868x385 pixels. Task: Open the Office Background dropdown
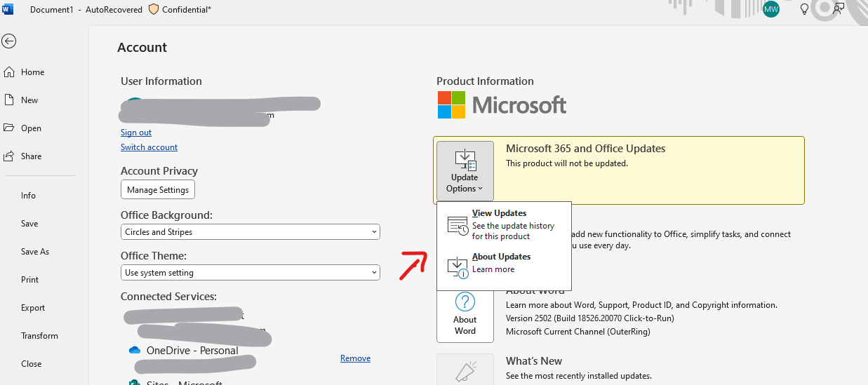tap(251, 232)
